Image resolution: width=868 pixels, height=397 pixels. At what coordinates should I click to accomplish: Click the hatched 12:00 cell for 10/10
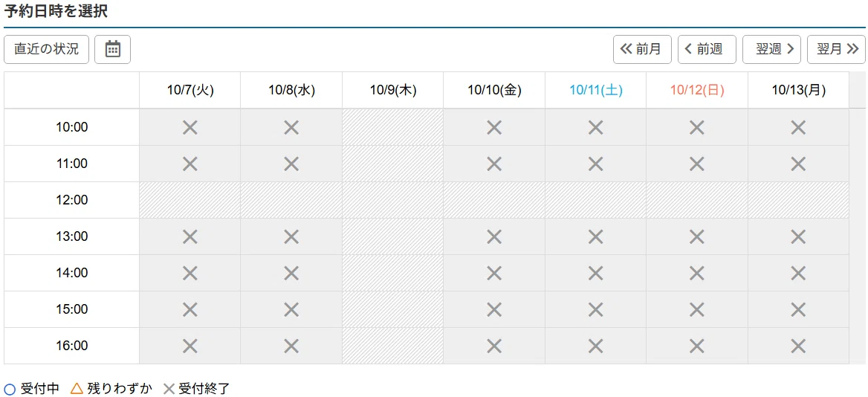(493, 200)
